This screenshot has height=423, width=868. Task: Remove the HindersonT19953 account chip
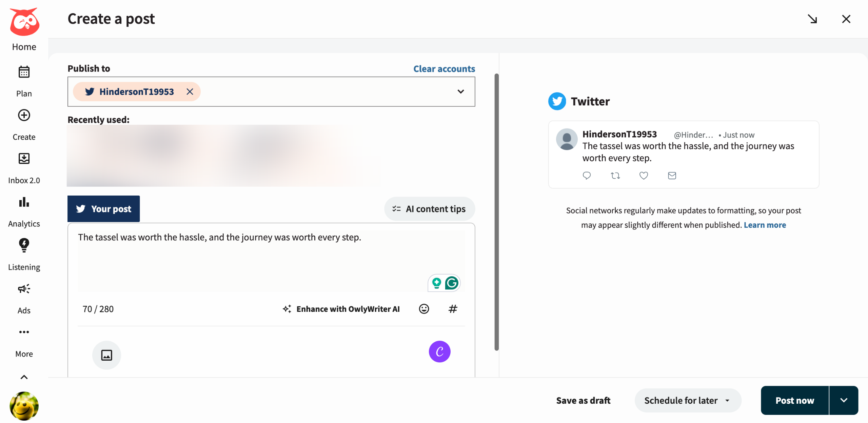(190, 92)
